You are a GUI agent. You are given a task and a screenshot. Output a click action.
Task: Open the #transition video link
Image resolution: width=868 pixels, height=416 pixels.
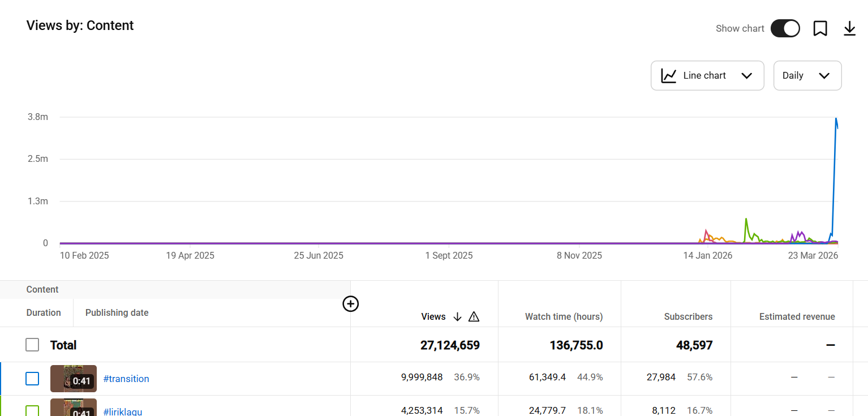click(x=126, y=379)
